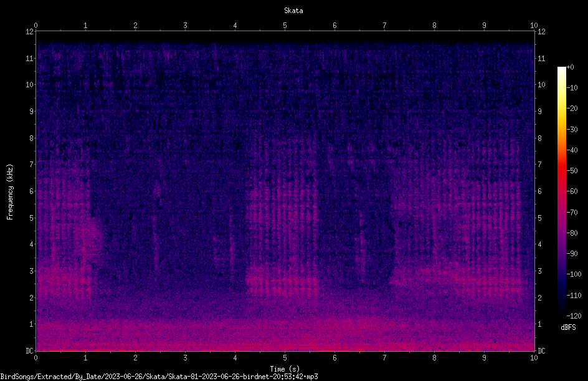The width and height of the screenshot is (588, 381).
Task: Click the "-60" color scale value
Action: tap(572, 191)
